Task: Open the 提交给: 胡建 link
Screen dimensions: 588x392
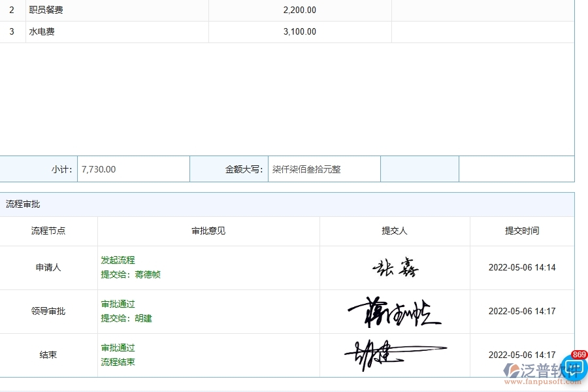Action: pyautogui.click(x=126, y=318)
